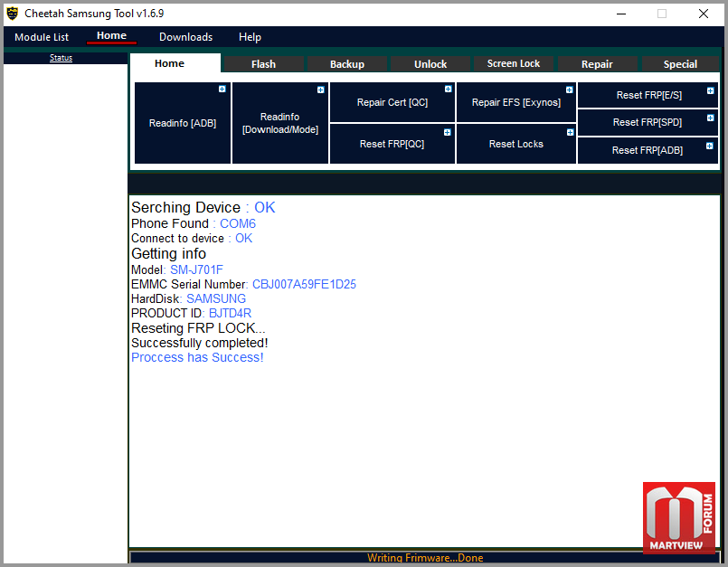
Task: Click plus icon on Reset FRP[ADB]
Action: point(709,146)
